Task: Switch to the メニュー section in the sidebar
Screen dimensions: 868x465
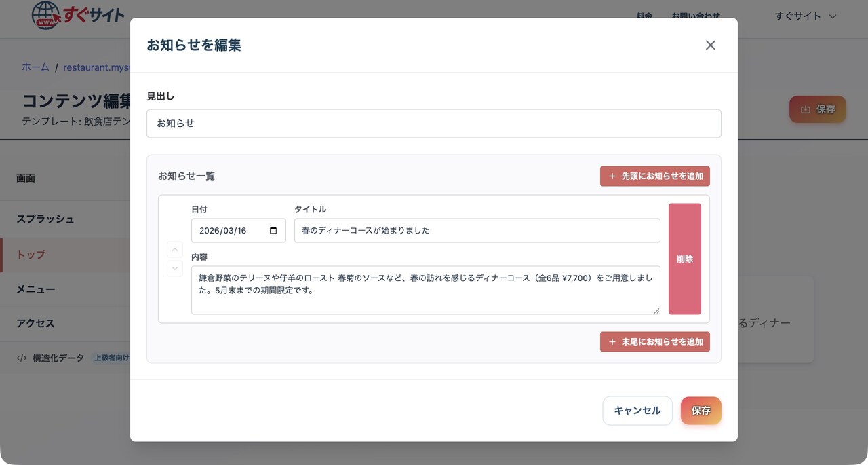Action: pyautogui.click(x=35, y=289)
